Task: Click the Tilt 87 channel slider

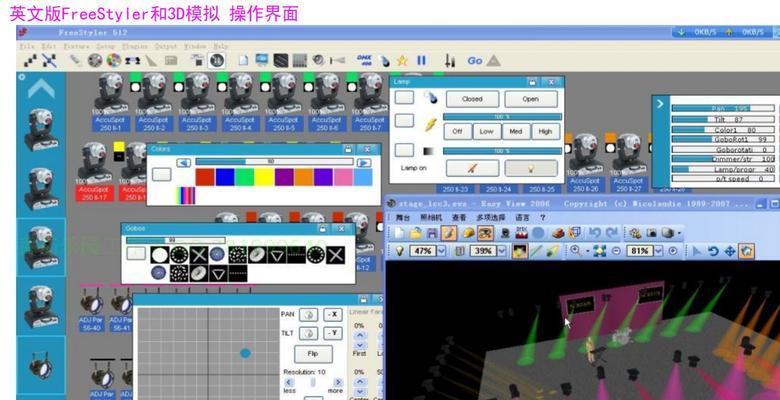Action: pos(723,119)
